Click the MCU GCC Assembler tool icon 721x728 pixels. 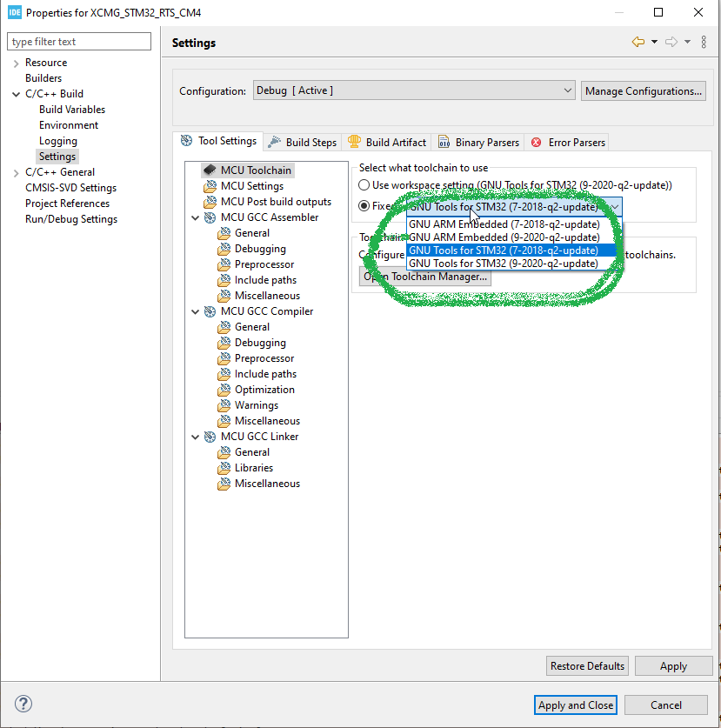tap(210, 217)
